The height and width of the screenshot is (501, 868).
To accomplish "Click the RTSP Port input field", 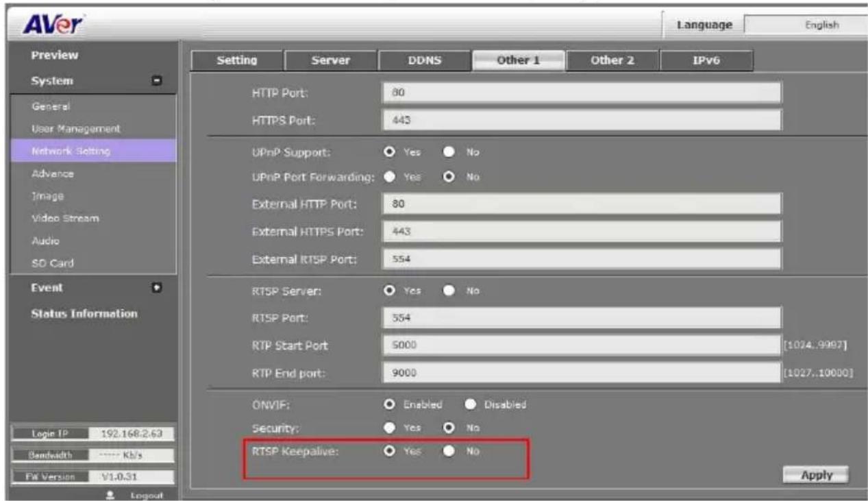I will pos(581,317).
